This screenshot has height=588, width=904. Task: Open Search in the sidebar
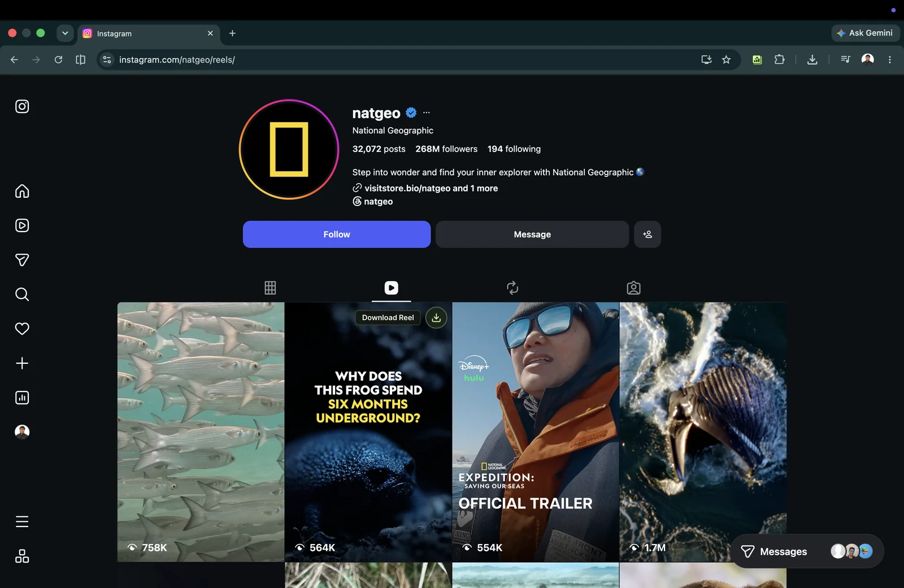coord(22,294)
